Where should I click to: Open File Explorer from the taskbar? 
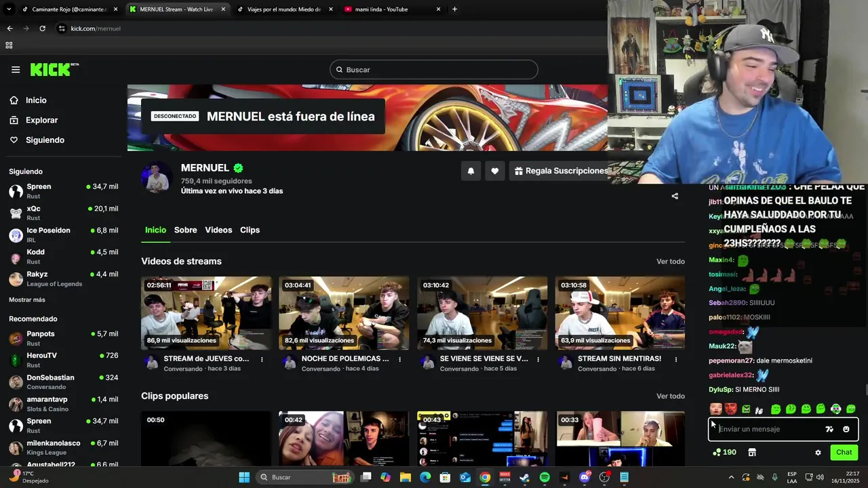pyautogui.click(x=405, y=477)
